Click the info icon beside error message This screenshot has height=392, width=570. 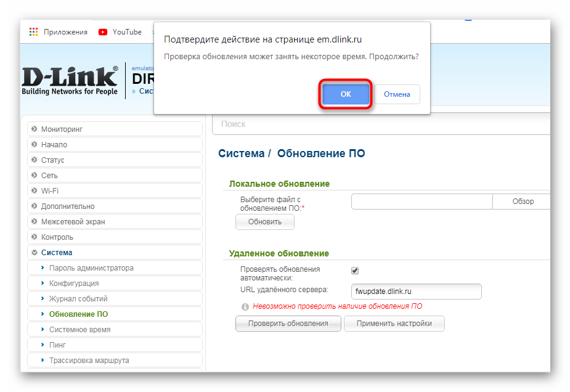245,307
